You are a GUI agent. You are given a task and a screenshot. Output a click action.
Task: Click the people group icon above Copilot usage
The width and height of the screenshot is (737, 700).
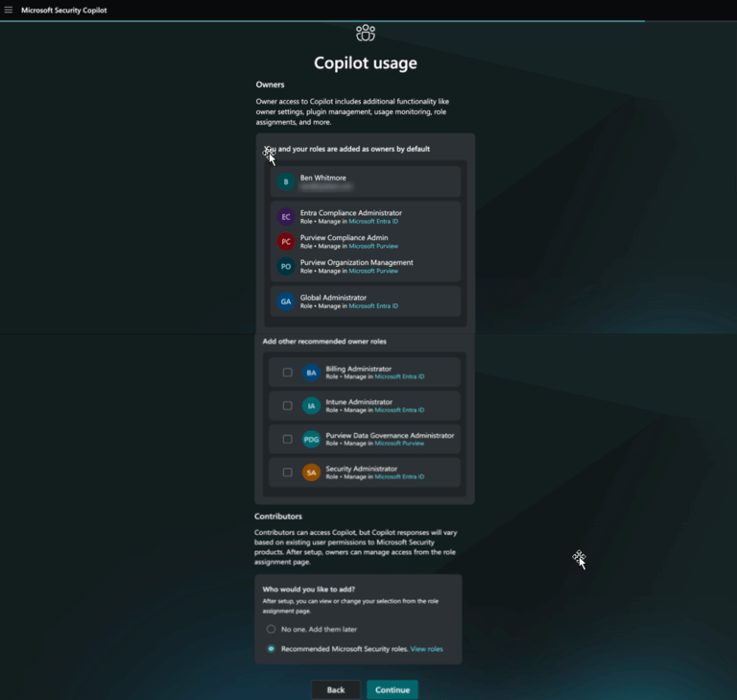click(366, 33)
